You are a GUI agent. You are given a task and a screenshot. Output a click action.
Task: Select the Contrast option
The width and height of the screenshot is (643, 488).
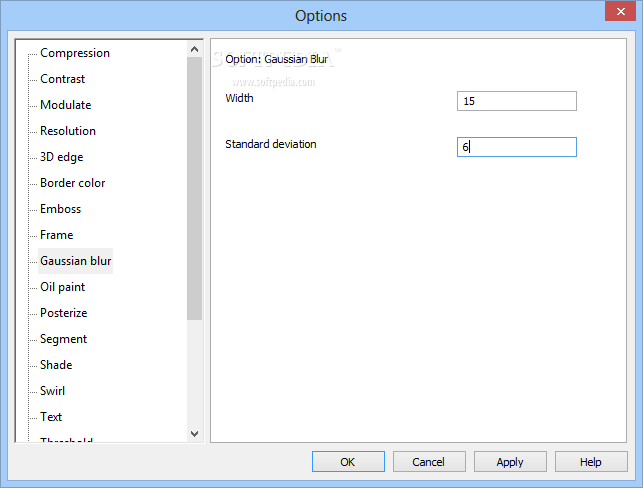point(62,79)
